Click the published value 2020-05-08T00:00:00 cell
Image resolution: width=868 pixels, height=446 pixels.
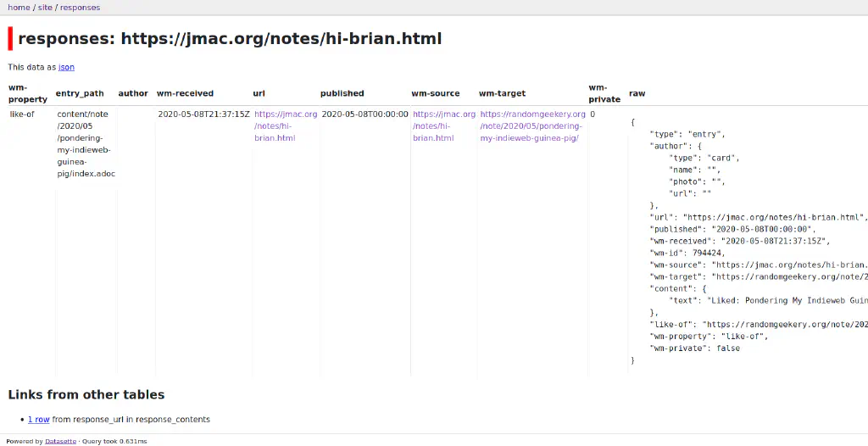click(364, 114)
